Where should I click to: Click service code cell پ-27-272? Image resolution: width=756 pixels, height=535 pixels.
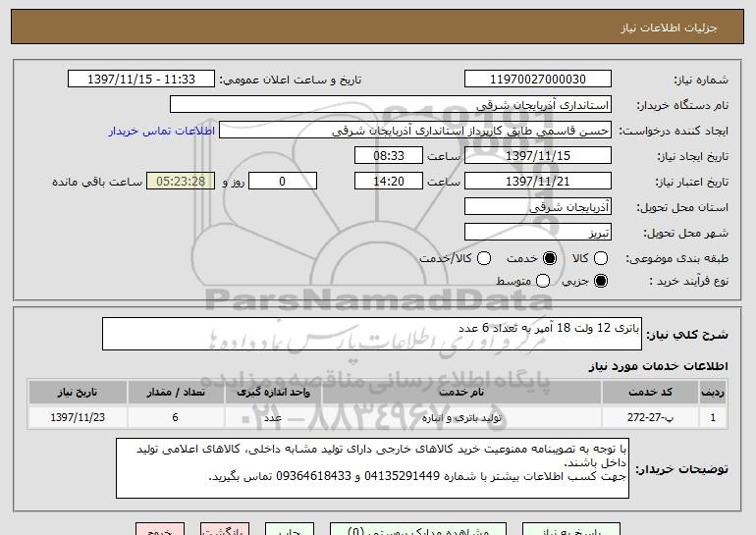(x=650, y=417)
